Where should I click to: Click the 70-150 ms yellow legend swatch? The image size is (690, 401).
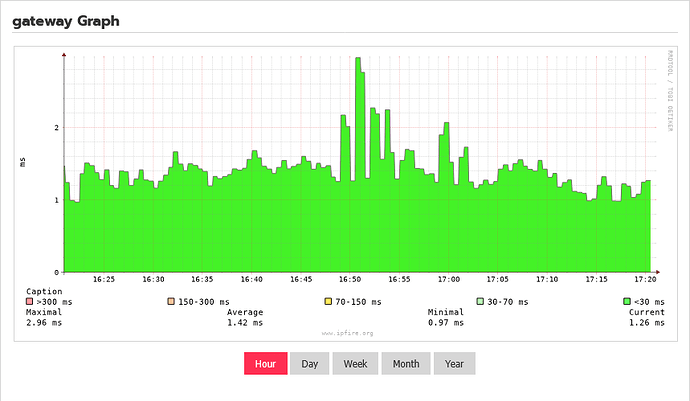(328, 302)
